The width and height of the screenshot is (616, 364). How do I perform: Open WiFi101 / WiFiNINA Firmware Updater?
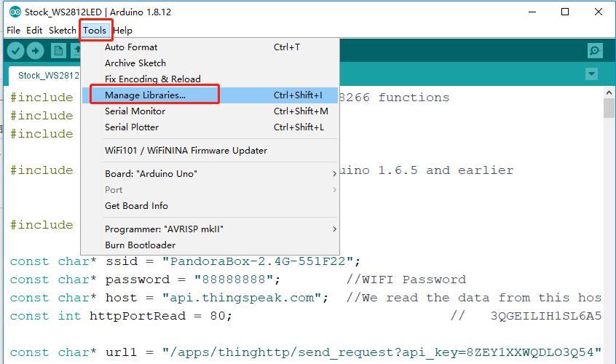click(186, 151)
